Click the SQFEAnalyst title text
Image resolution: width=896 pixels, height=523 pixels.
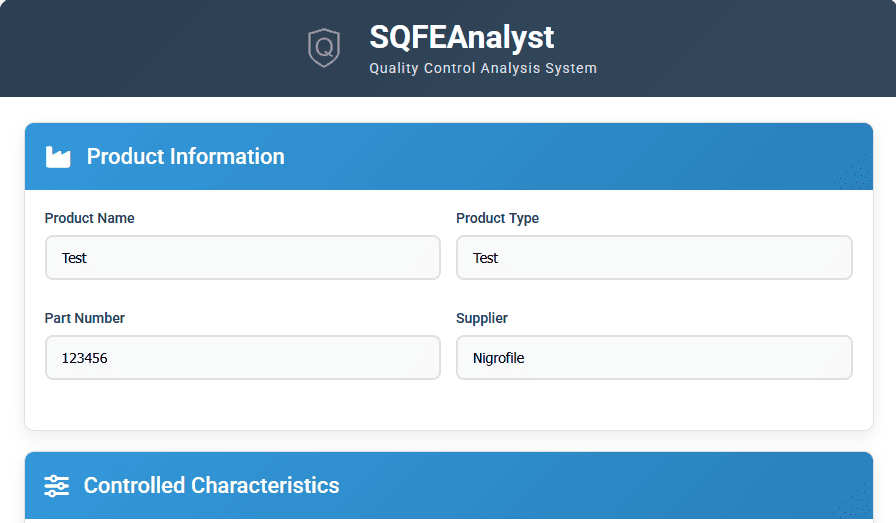point(461,37)
